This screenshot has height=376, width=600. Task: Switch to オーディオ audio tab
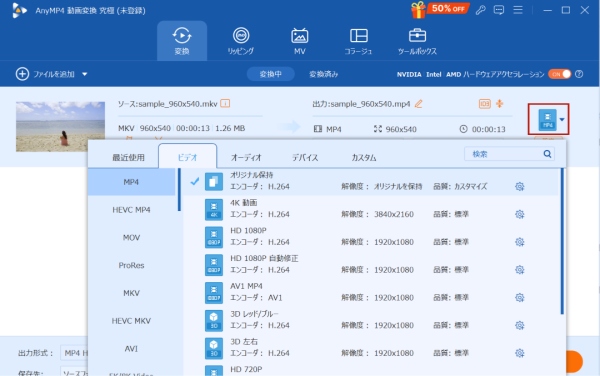(x=246, y=157)
